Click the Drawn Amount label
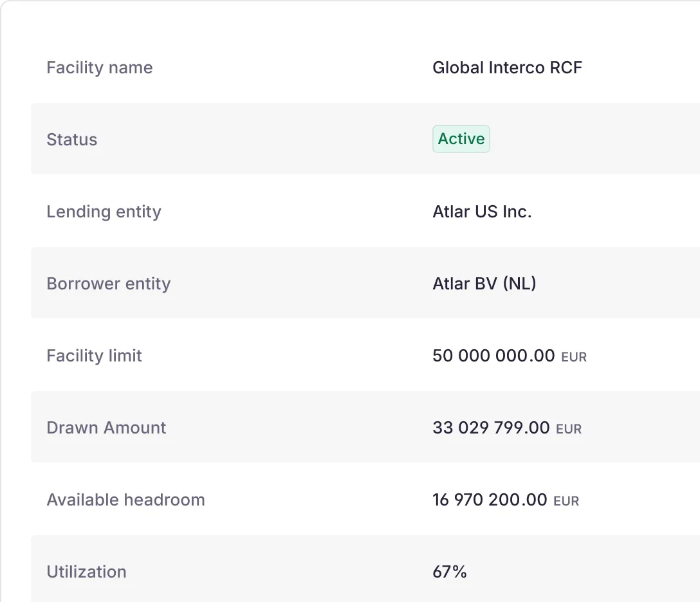Viewport: 700px width, 602px height. [106, 428]
